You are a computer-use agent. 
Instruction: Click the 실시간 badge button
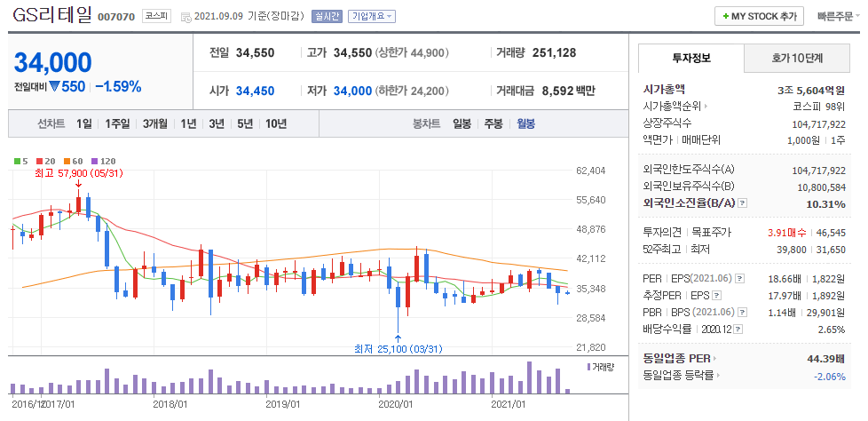tap(327, 16)
